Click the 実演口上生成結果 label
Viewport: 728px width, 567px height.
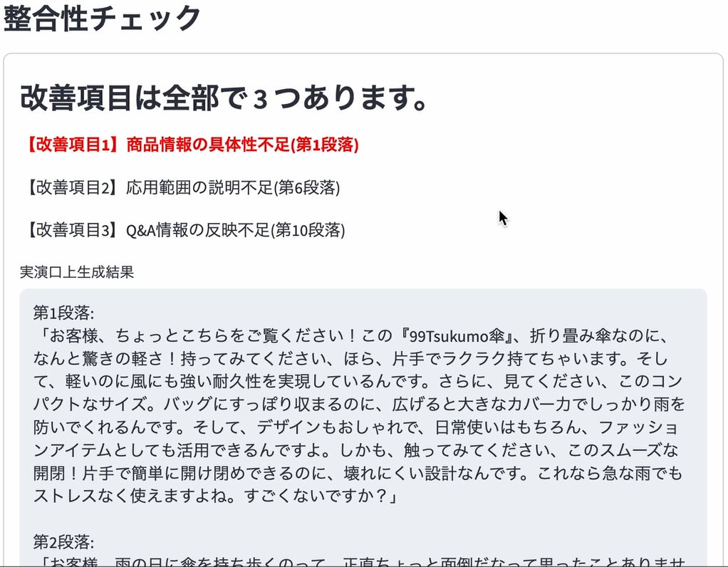[77, 272]
